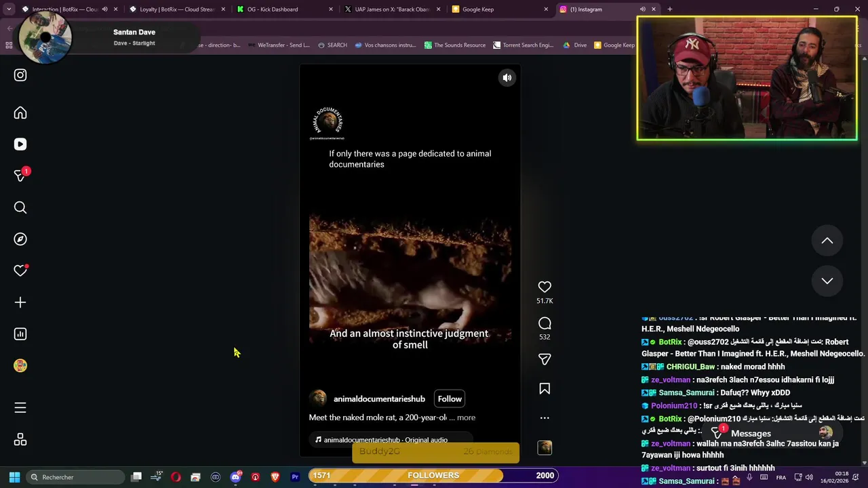Open the Also from Meta apps icon

pyautogui.click(x=20, y=439)
